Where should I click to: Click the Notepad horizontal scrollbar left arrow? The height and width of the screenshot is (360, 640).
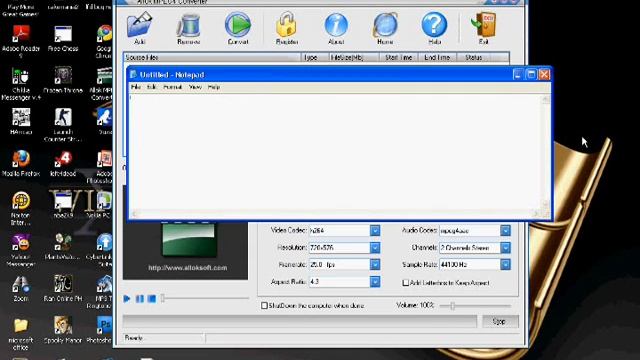click(x=134, y=213)
